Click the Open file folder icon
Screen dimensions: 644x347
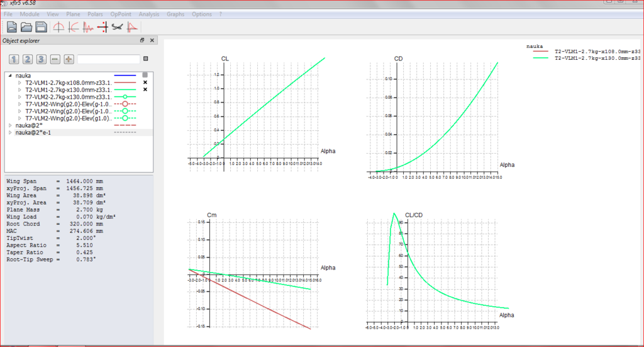point(26,26)
